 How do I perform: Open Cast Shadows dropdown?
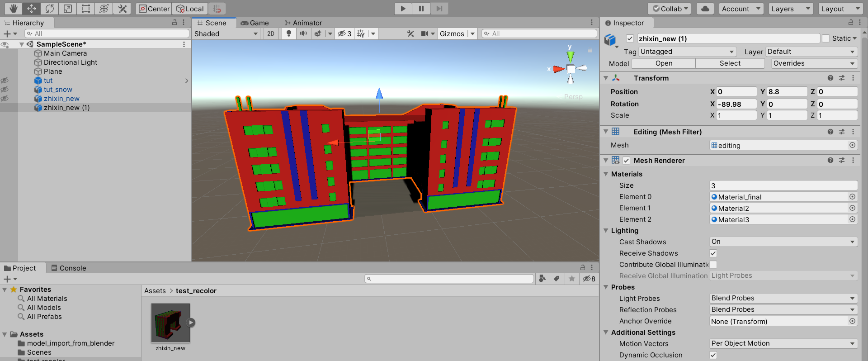coord(783,242)
